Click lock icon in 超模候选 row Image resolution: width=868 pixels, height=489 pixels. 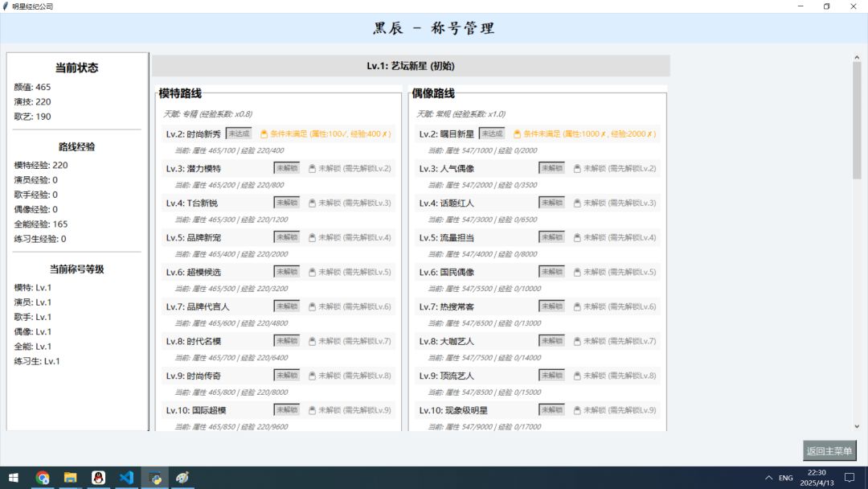click(312, 272)
